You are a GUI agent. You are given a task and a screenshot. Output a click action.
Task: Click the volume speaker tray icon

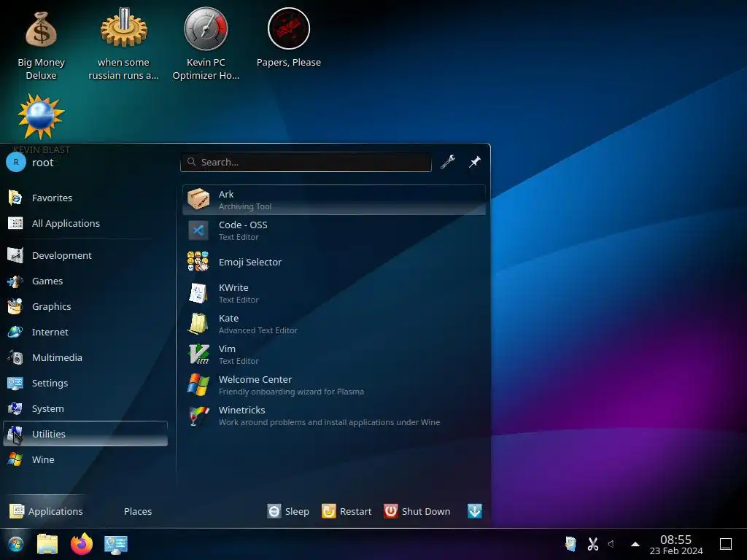click(x=611, y=544)
